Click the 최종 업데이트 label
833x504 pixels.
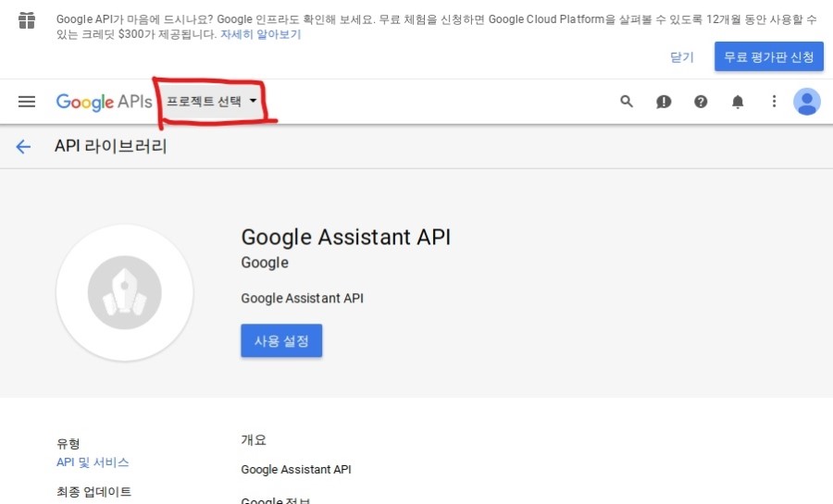[x=94, y=492]
